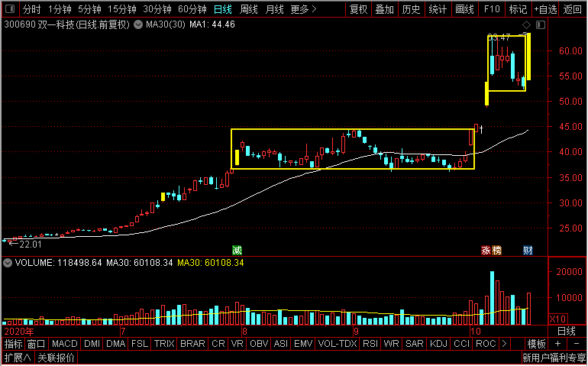588x366 pixels.
Task: Click the stock title 300690 双一科技
Action: [x=39, y=24]
